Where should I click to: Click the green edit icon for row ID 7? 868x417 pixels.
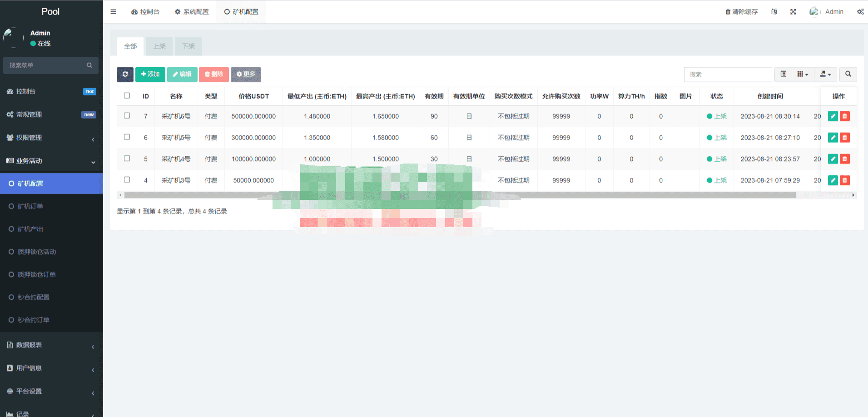click(833, 116)
